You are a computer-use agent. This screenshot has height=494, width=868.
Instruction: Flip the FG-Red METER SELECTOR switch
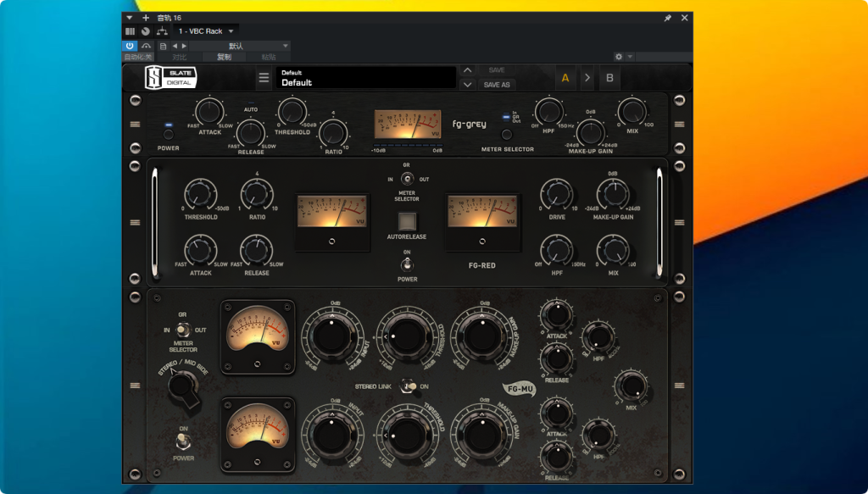tap(407, 179)
